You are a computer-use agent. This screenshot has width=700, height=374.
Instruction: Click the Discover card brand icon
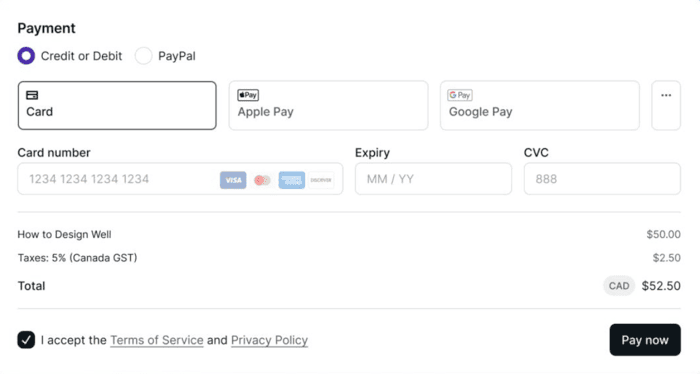[321, 180]
